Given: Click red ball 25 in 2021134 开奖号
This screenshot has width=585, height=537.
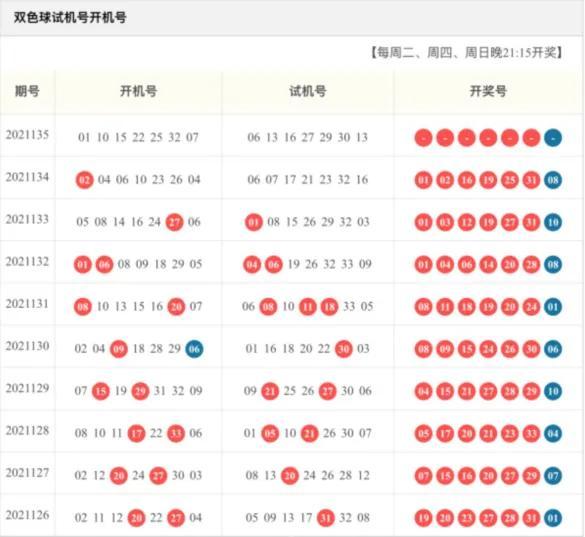Looking at the screenshot, I should (510, 180).
